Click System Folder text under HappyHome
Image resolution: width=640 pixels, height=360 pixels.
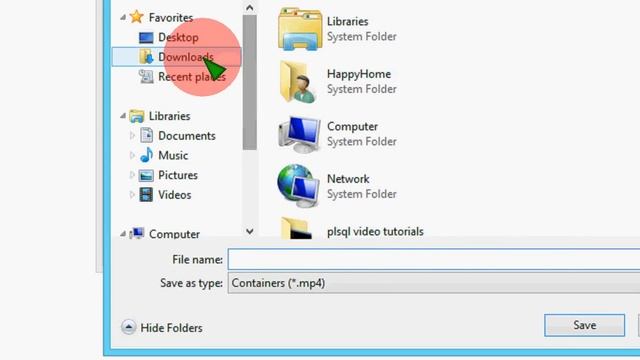coord(362,89)
